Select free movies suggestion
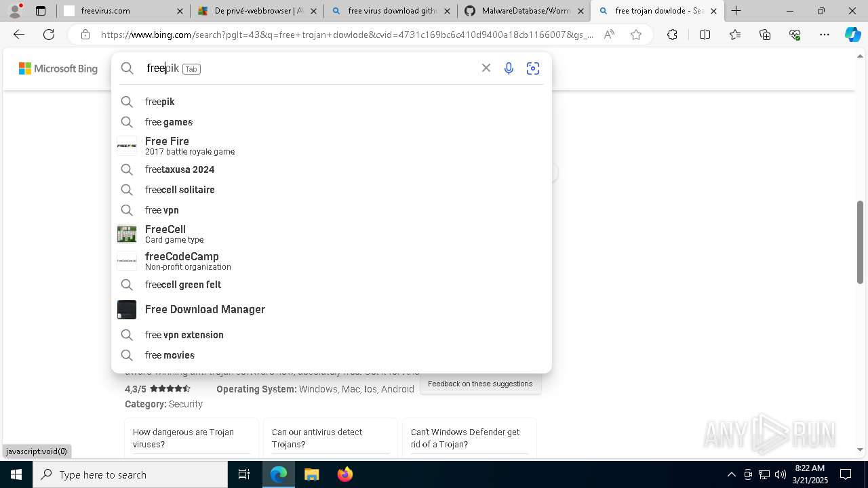 coord(332,355)
